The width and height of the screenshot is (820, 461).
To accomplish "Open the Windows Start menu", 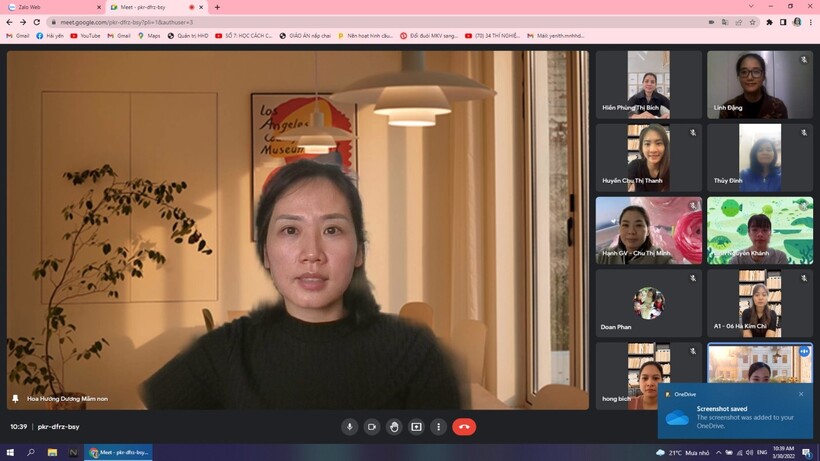I will 9,452.
